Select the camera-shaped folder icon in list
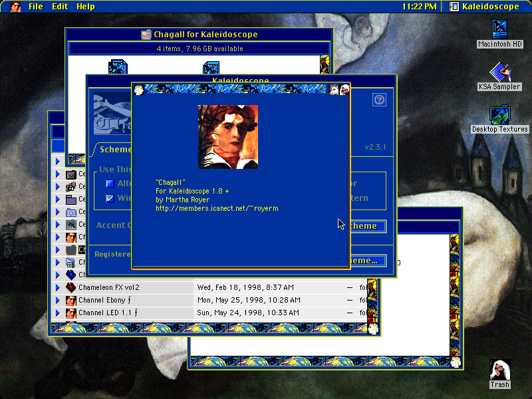Viewport: 532px width, 399px height. pyautogui.click(x=71, y=187)
